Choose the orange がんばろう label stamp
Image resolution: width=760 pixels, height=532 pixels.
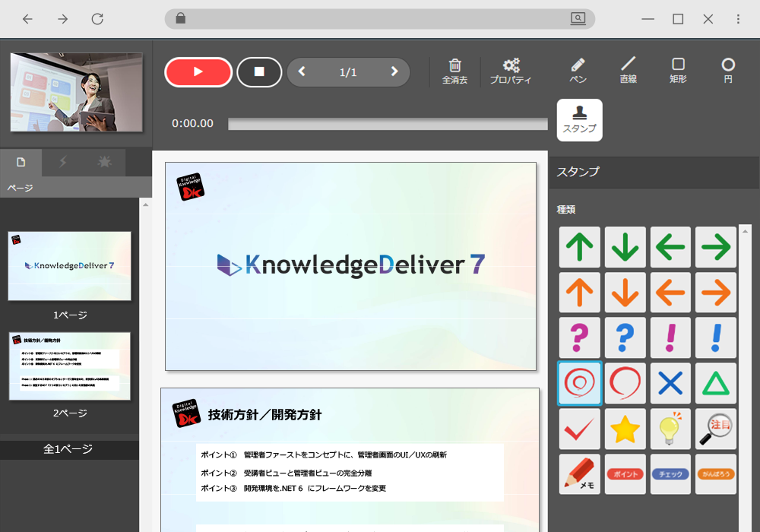pyautogui.click(x=716, y=473)
